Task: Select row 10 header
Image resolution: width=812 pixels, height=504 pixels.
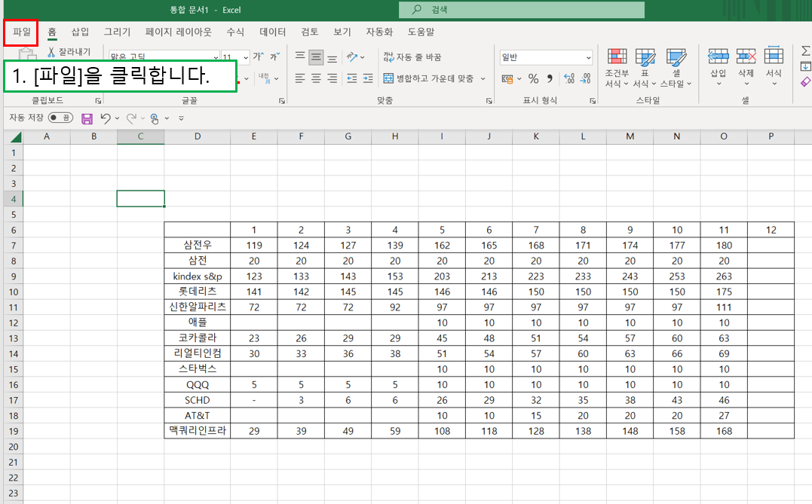Action: [x=13, y=292]
